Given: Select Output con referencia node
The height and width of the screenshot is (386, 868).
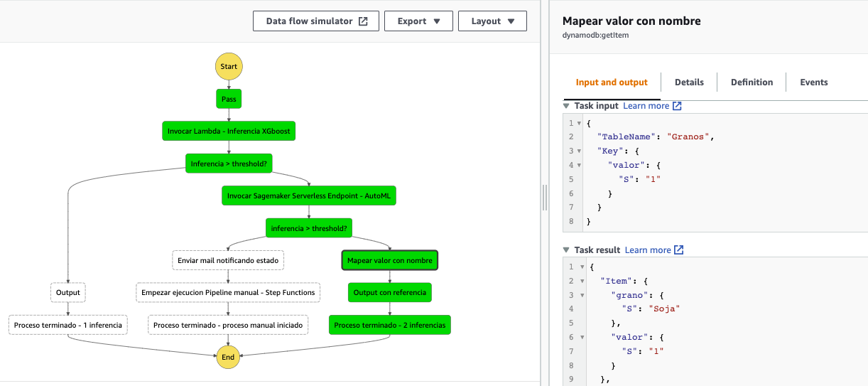Looking at the screenshot, I should click(x=389, y=293).
